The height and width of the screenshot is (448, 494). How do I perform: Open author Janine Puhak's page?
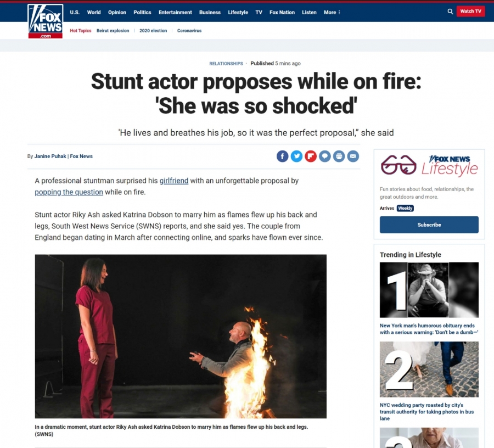(50, 156)
